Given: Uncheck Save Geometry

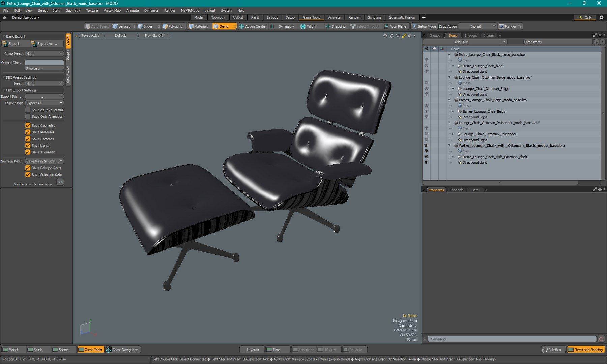Looking at the screenshot, I should pyautogui.click(x=28, y=126).
